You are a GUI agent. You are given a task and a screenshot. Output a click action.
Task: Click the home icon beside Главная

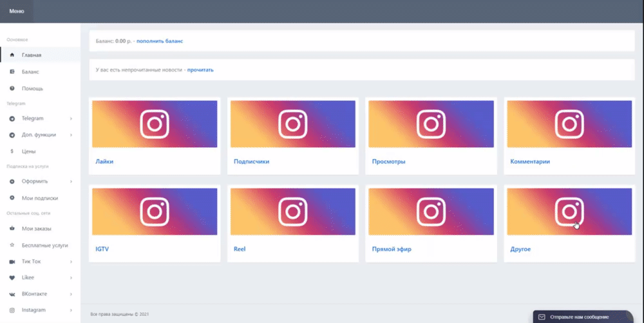[x=12, y=55]
